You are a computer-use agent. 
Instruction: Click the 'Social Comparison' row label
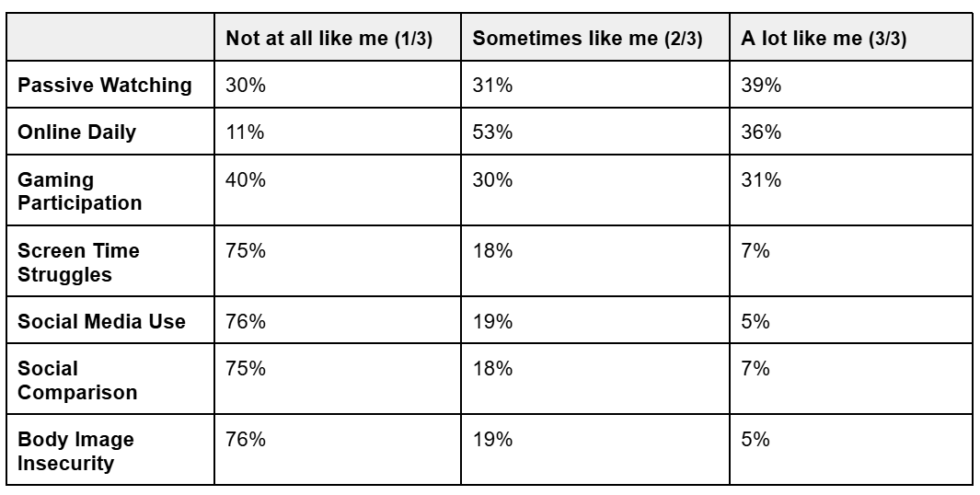coord(77,381)
